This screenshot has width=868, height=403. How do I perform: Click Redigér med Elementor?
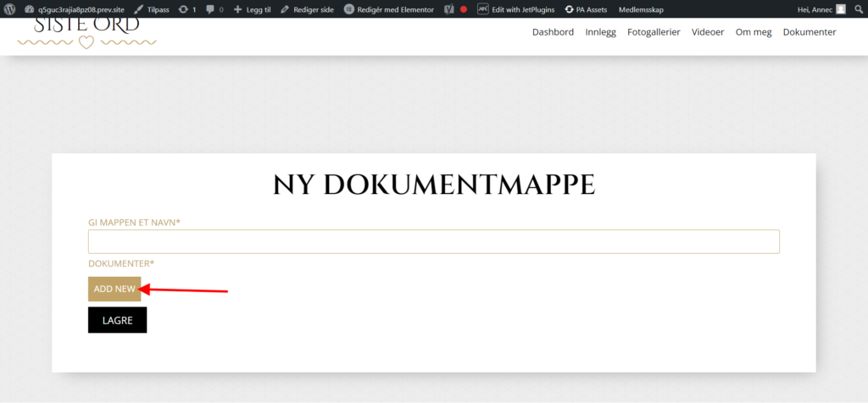pyautogui.click(x=388, y=9)
